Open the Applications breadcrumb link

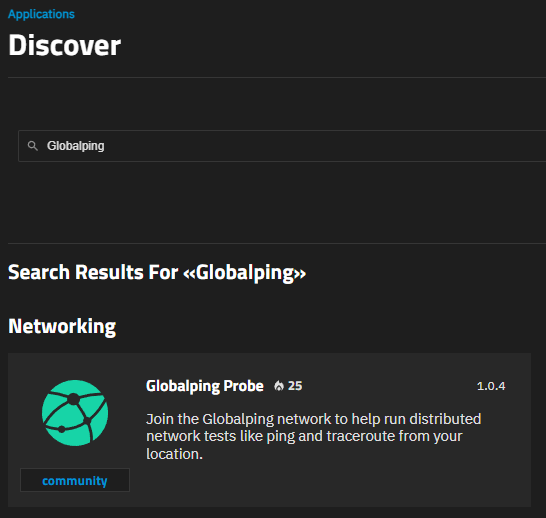click(41, 14)
